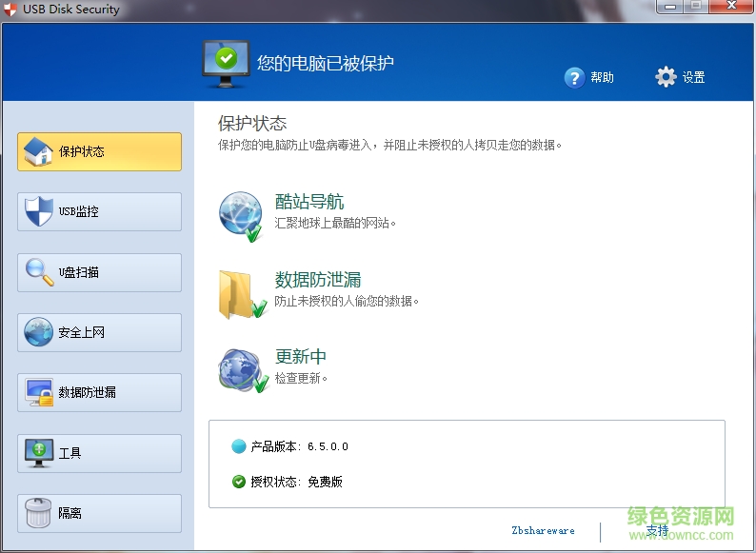Viewport: 756px width, 553px height.
Task: Click the Zbshareware link
Action: coord(543,530)
